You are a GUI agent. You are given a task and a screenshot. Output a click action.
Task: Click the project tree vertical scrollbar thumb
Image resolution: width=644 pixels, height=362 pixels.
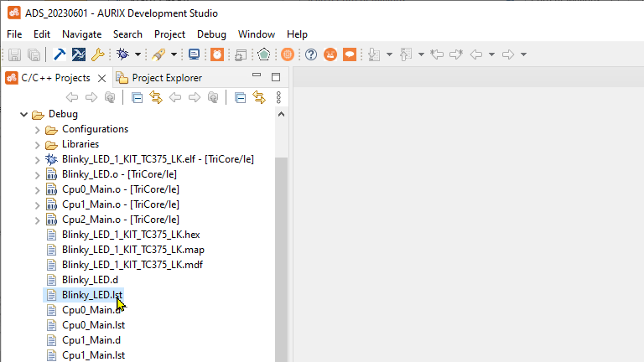pyautogui.click(x=282, y=259)
